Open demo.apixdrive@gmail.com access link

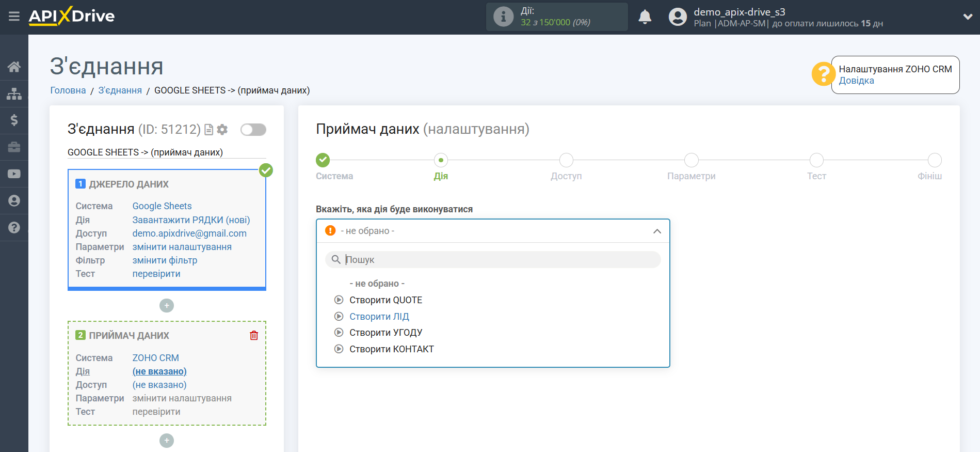pos(189,233)
